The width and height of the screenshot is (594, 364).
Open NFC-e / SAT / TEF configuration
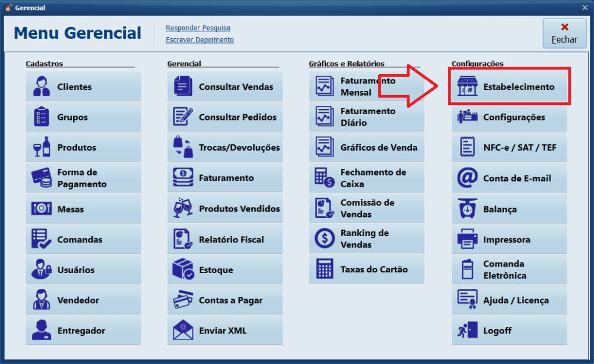509,147
